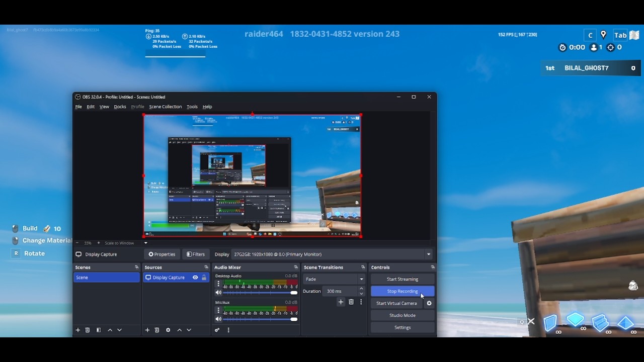644x362 pixels.
Task: Add a scene transition with plus icon
Action: 341,302
